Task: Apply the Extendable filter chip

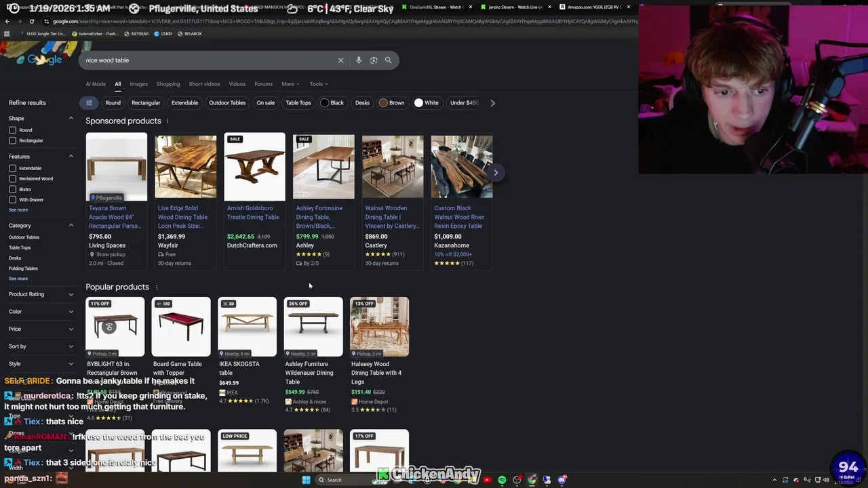Action: click(184, 103)
